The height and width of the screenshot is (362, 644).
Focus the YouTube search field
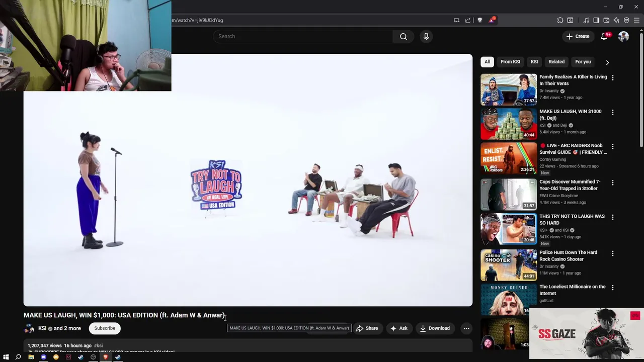click(x=303, y=36)
